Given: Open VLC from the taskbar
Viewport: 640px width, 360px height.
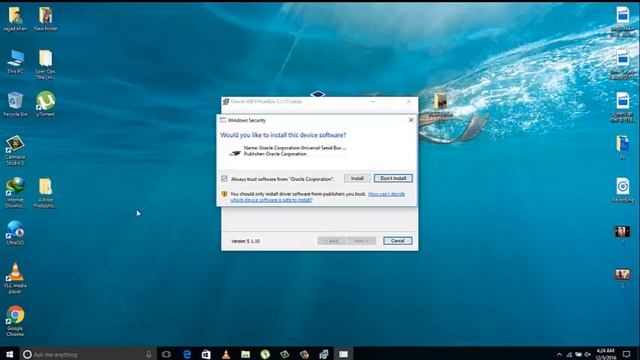Looking at the screenshot, I should pos(226,354).
